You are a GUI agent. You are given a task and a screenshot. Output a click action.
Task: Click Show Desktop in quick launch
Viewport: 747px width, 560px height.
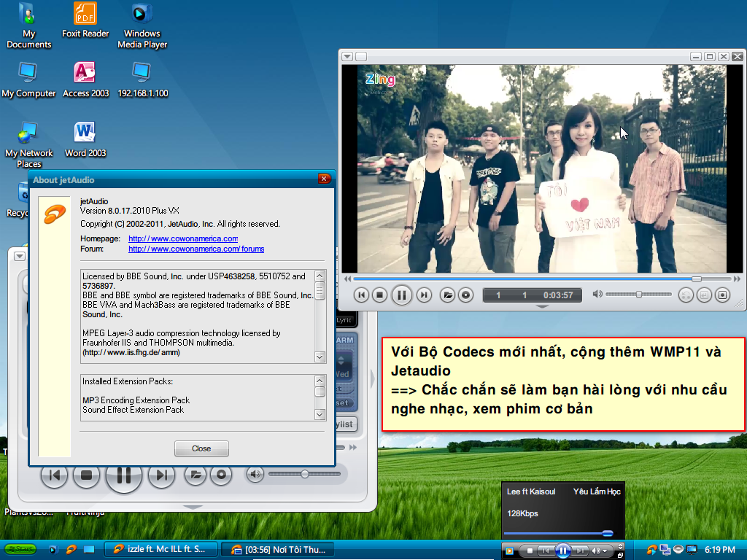point(89,550)
